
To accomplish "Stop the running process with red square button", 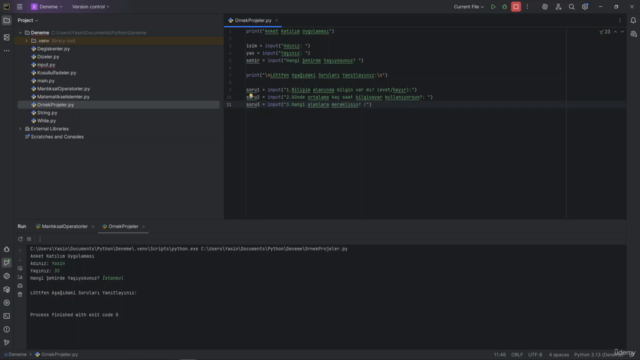I will [516, 7].
